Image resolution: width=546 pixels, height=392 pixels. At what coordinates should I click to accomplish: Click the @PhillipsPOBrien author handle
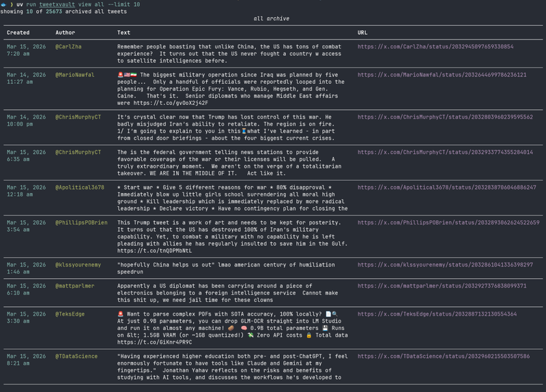[x=81, y=222]
